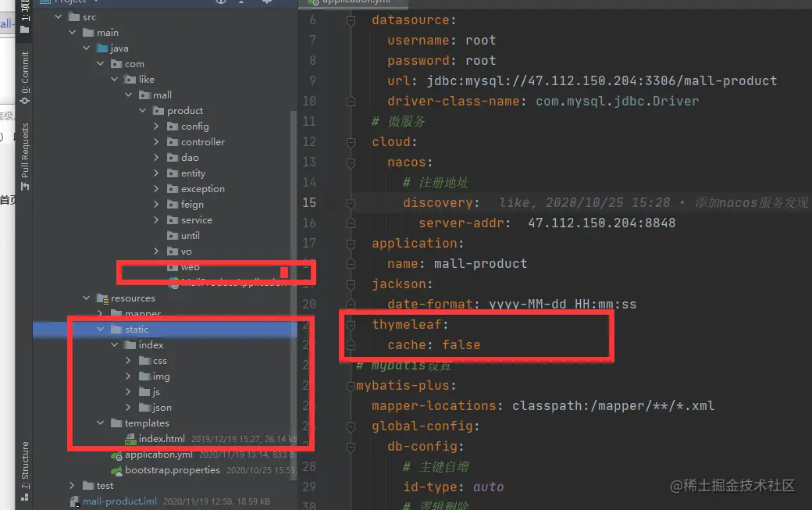Collapse the src folder chevron

(x=58, y=16)
